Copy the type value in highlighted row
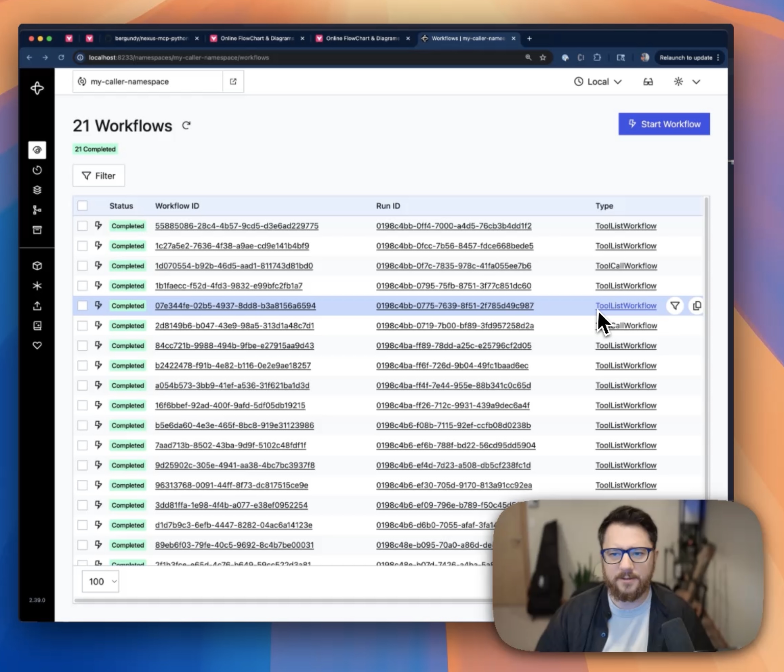The height and width of the screenshot is (672, 784). pos(697,306)
